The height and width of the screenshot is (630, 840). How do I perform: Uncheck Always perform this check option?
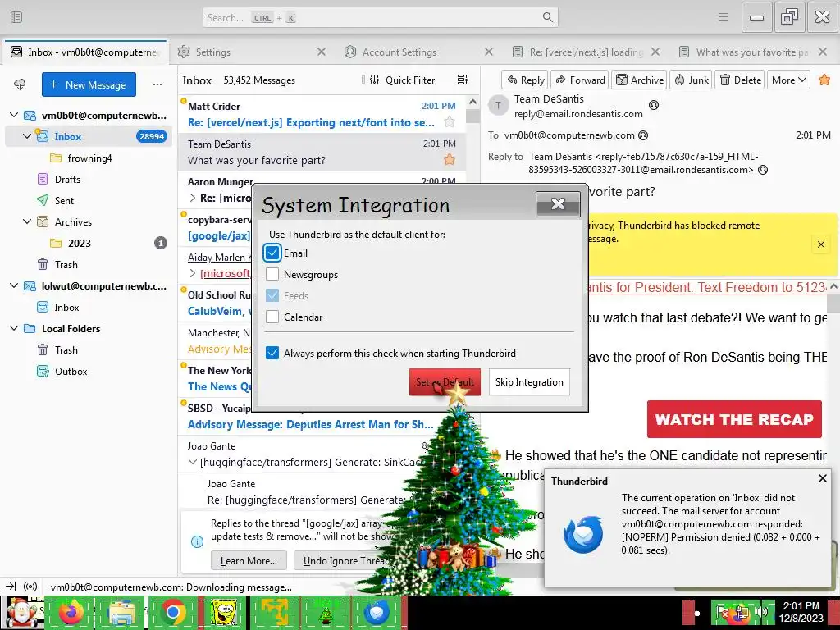pos(272,353)
